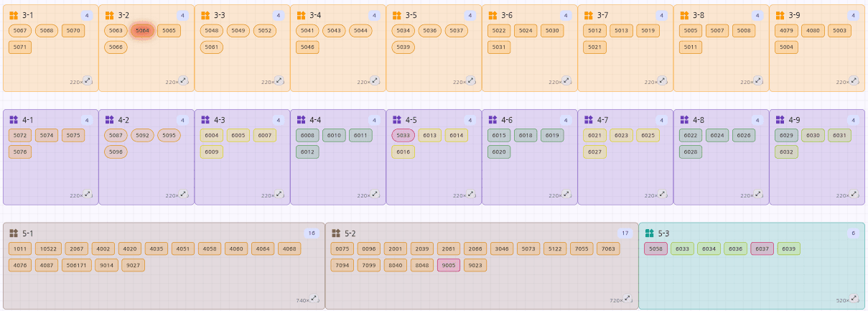Select chip 6039 in group 5-3

coord(788,249)
